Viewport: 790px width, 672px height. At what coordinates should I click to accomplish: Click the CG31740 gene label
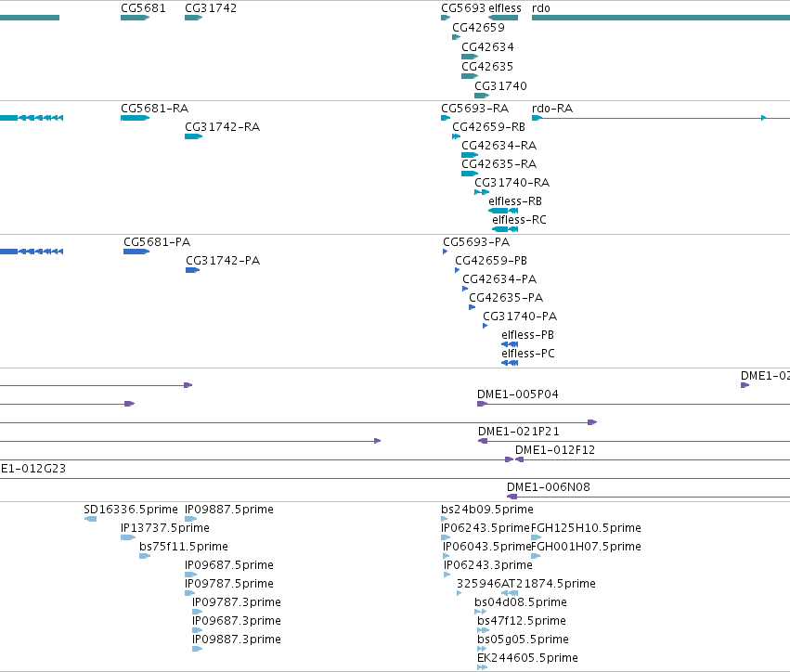click(x=500, y=86)
